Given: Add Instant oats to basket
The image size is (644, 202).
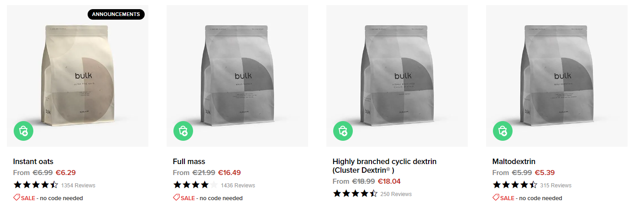Looking at the screenshot, I should pyautogui.click(x=23, y=131).
